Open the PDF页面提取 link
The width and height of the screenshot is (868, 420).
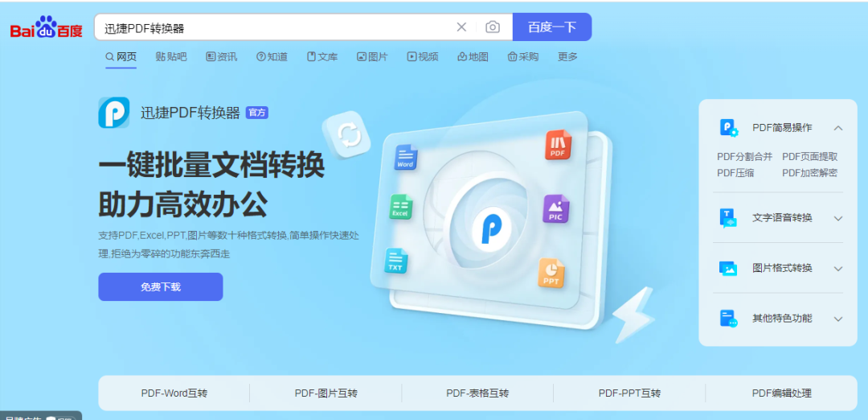(810, 157)
